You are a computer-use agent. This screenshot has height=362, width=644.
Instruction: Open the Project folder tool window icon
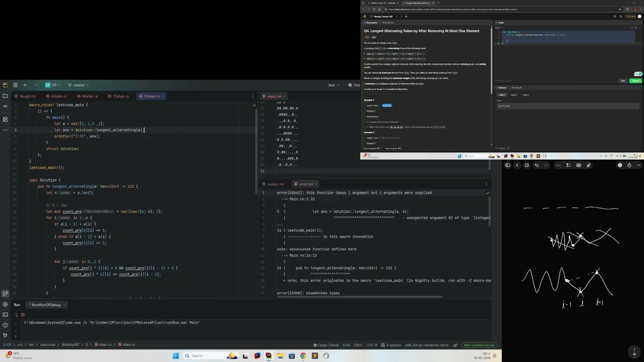click(5, 96)
